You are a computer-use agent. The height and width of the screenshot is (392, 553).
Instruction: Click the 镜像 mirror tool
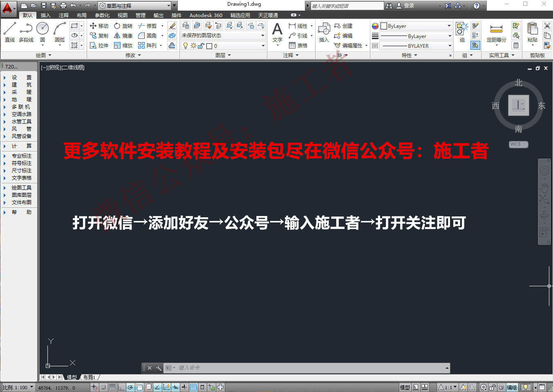pos(123,36)
